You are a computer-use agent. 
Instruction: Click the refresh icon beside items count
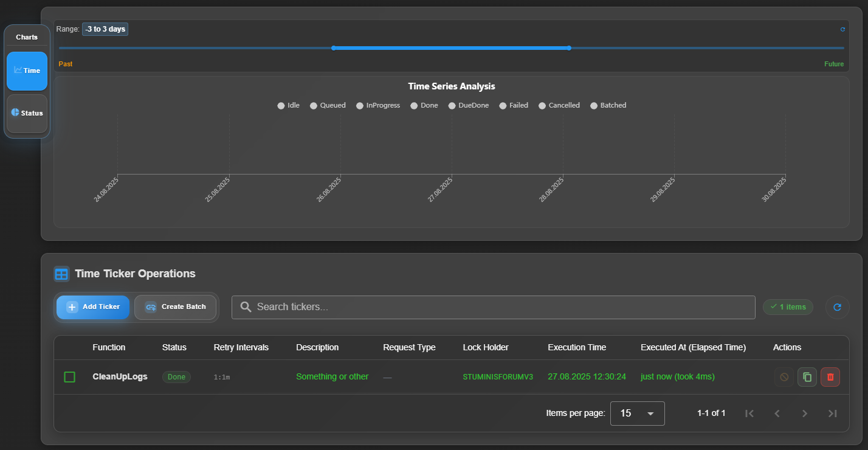[x=837, y=307]
